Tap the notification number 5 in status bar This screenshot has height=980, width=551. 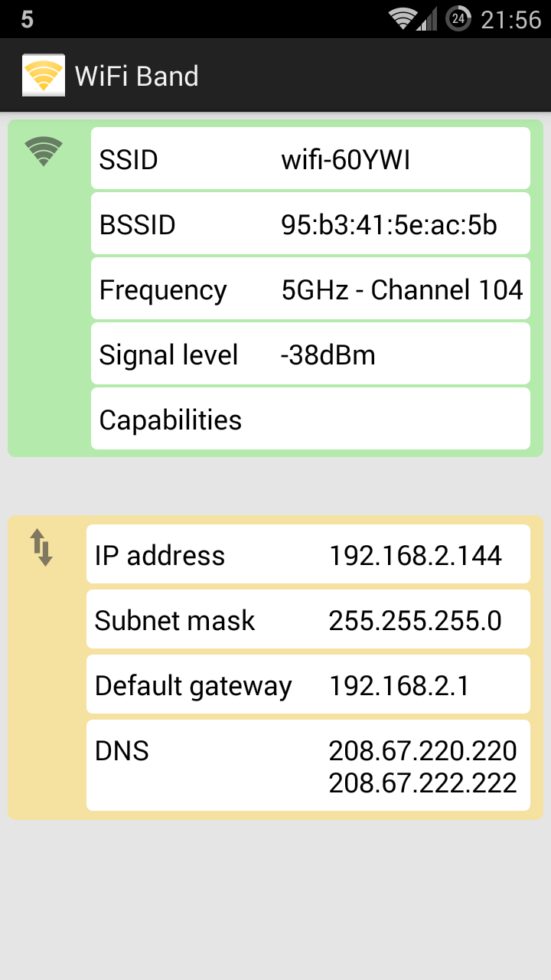click(x=27, y=19)
